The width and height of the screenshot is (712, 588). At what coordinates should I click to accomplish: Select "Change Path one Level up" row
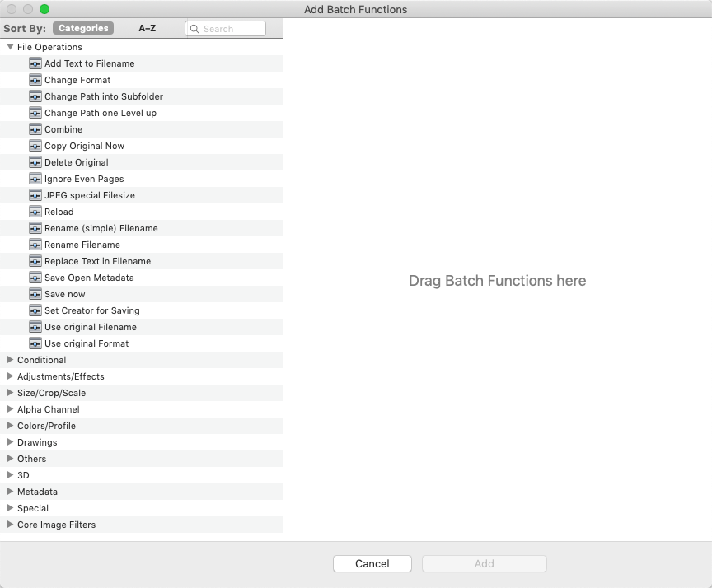pyautogui.click(x=141, y=113)
